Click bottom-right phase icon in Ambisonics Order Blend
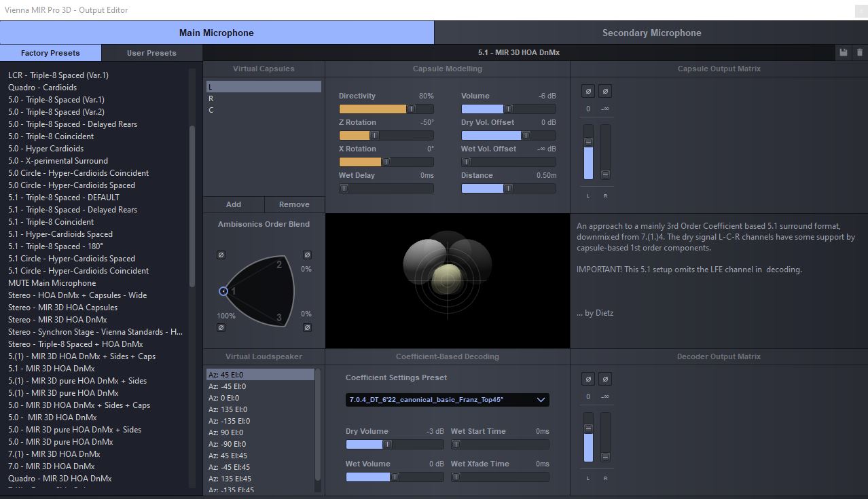Image resolution: width=868 pixels, height=499 pixels. coord(307,328)
